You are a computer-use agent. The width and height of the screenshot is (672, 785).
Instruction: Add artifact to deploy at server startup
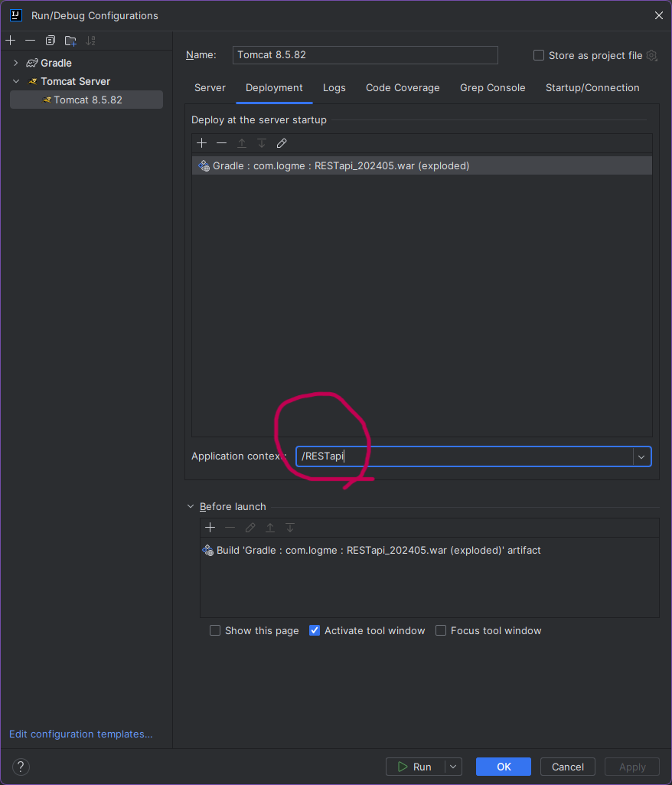click(x=201, y=143)
